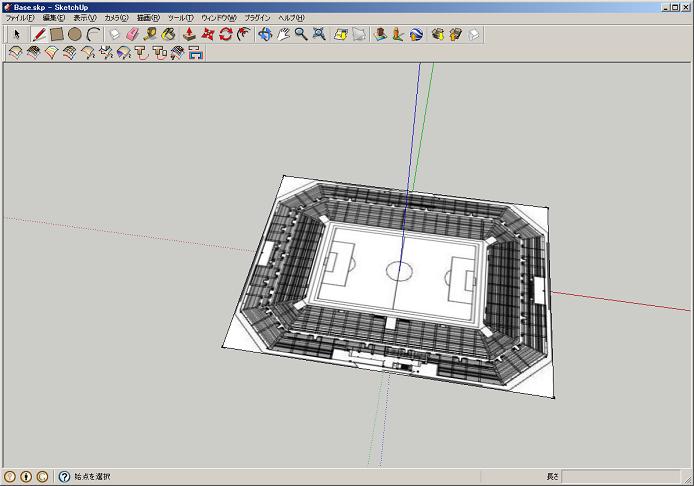Select the Rotate tool
Viewport: 694px width, 486px height.
[x=226, y=34]
